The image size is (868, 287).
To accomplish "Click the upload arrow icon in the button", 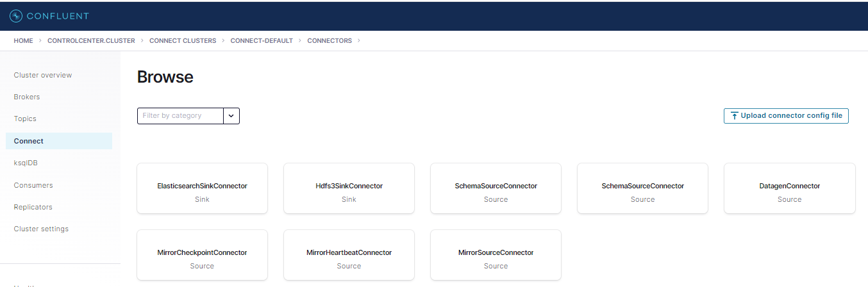I will 734,116.
